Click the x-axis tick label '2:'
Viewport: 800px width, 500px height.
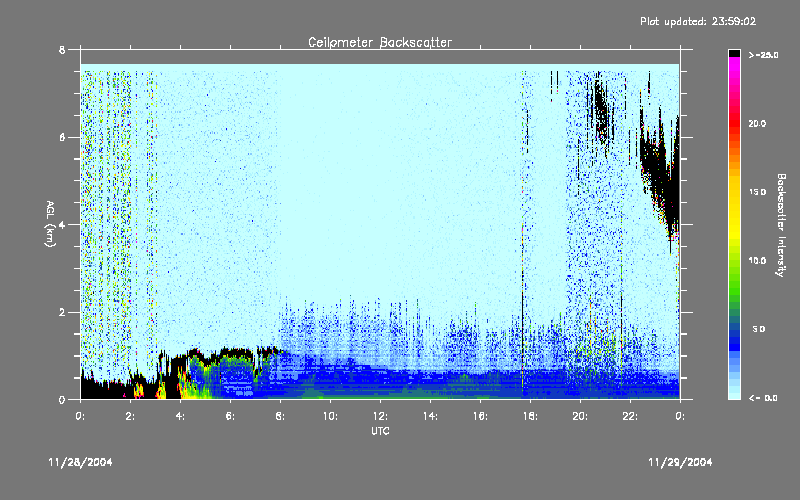[130, 416]
